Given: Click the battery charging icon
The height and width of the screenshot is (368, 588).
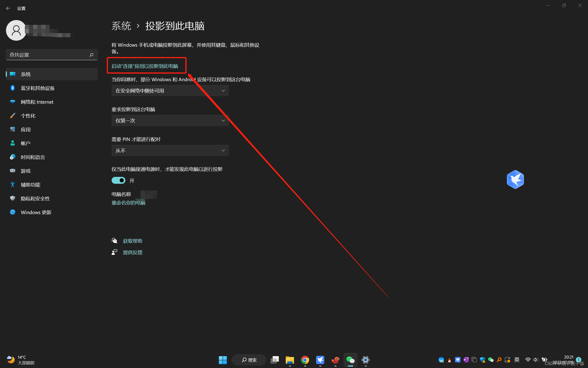Looking at the screenshot, I should pos(545,360).
